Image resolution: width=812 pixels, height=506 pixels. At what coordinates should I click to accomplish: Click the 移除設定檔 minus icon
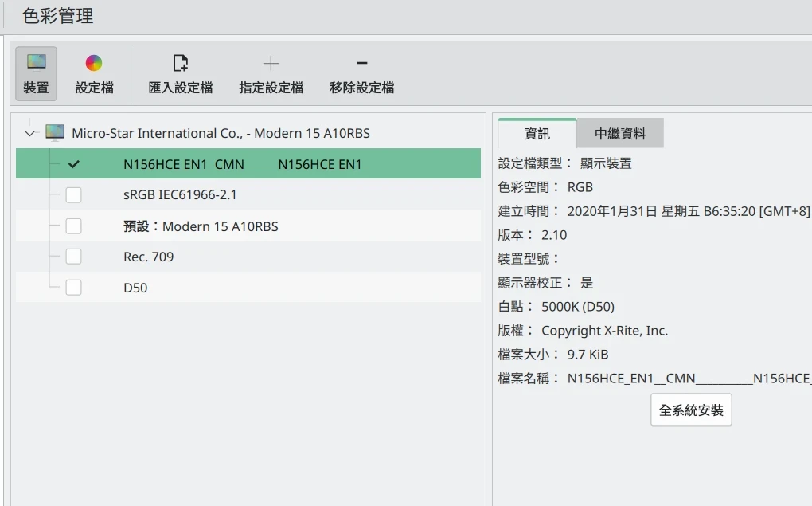pos(361,63)
